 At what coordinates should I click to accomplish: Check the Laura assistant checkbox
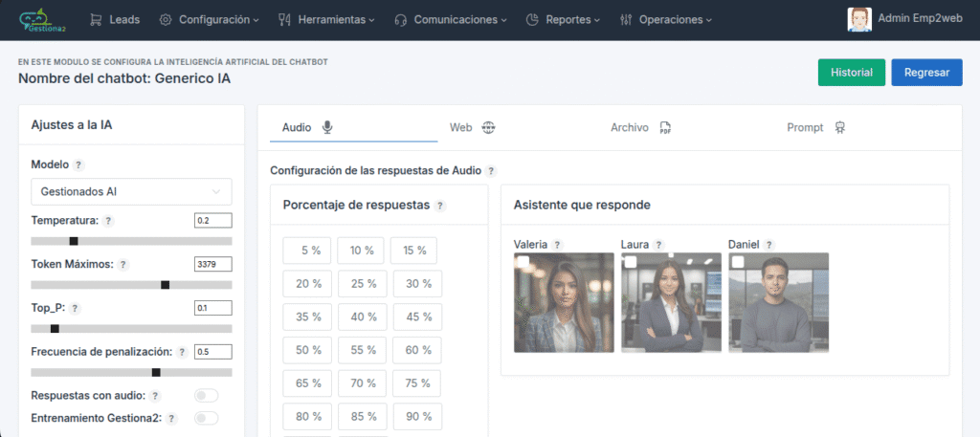(630, 261)
